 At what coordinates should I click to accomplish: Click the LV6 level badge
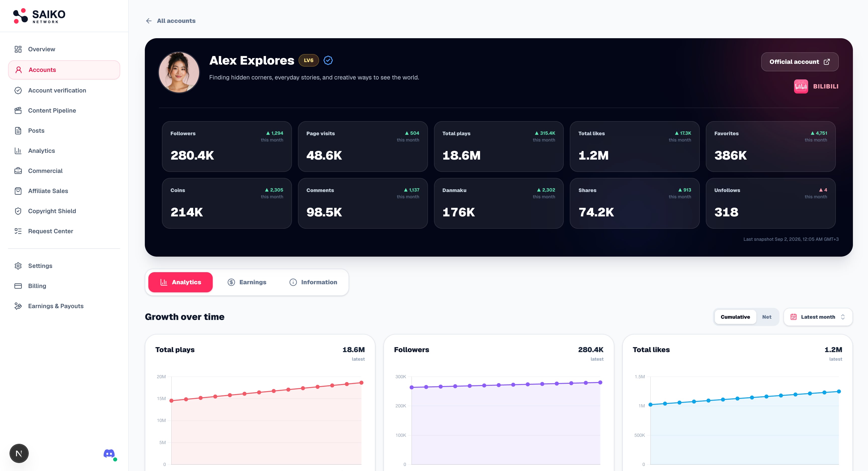(x=309, y=60)
